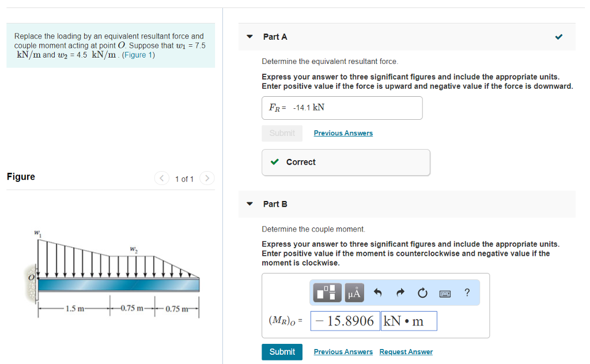
Task: Reset the answer using the reset icon
Action: click(422, 293)
